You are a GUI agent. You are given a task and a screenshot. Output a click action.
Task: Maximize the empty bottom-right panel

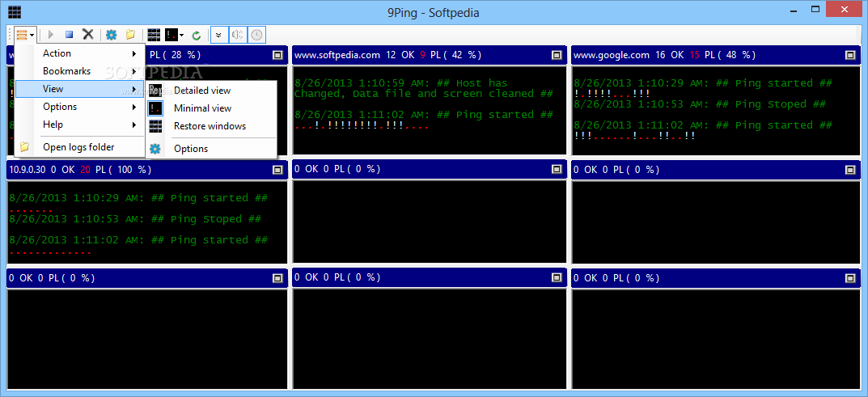pos(850,278)
